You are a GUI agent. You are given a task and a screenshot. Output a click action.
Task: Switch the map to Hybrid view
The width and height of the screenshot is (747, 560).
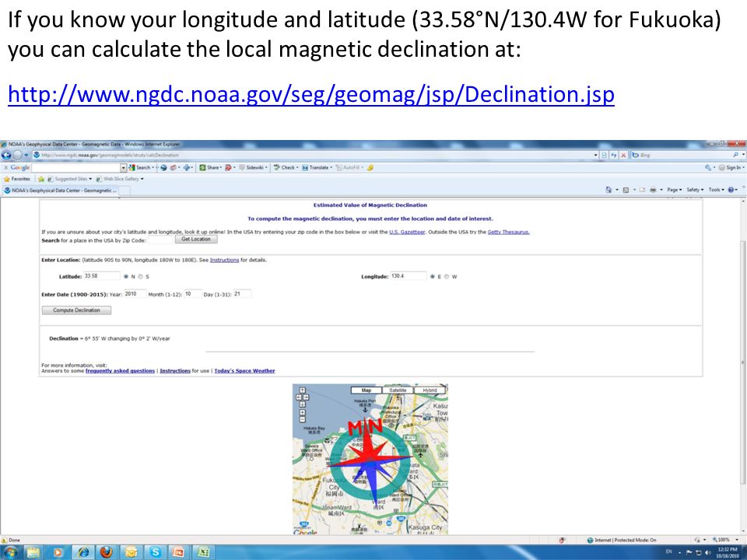click(x=430, y=390)
